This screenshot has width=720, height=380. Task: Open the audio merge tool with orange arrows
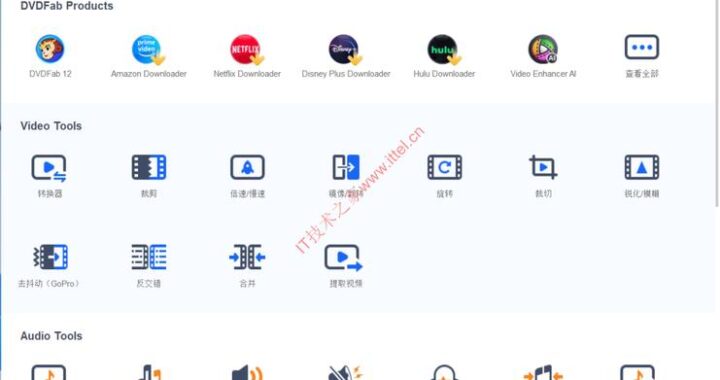543,373
